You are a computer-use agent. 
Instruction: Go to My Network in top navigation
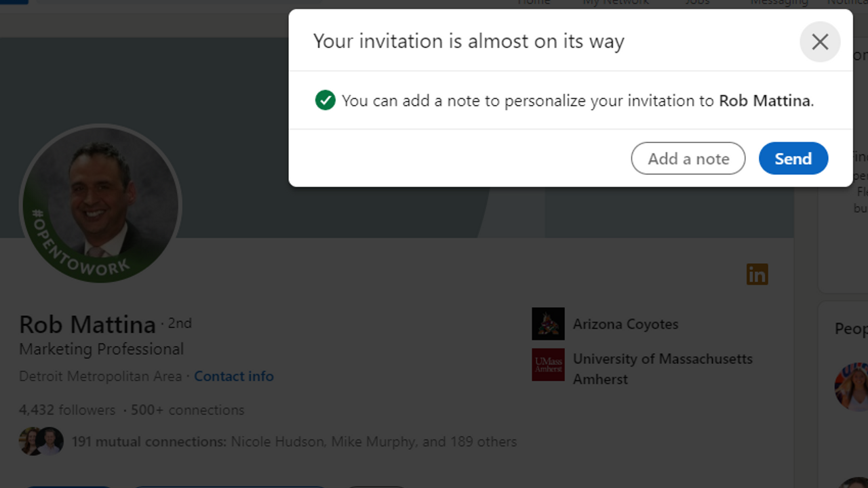[616, 3]
